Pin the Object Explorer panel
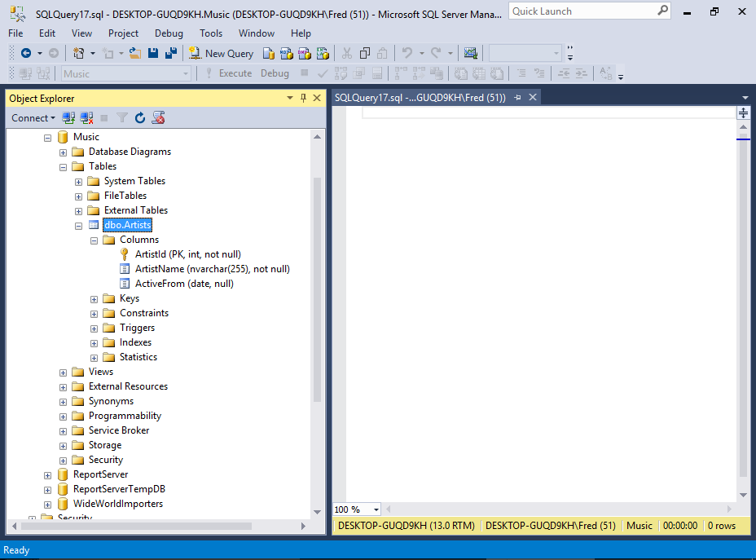Image resolution: width=756 pixels, height=560 pixels. 302,97
